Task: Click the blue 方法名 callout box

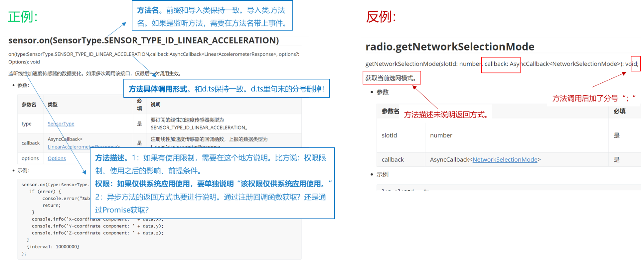Action: (x=212, y=16)
